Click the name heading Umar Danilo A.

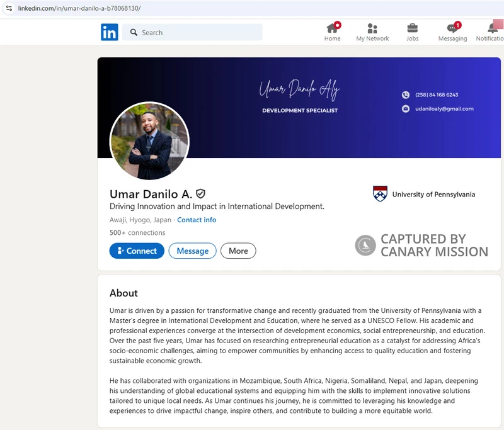(151, 194)
